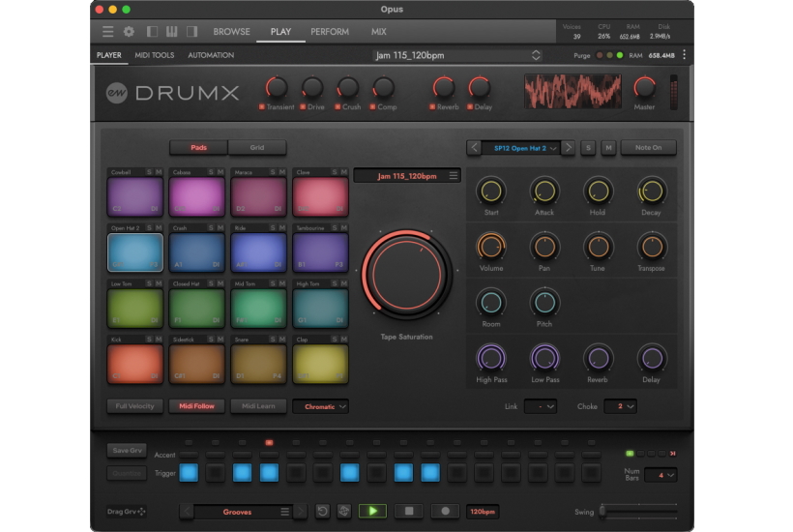Solo the Kick pad with S
This screenshot has height=532, width=793.
pos(149,339)
